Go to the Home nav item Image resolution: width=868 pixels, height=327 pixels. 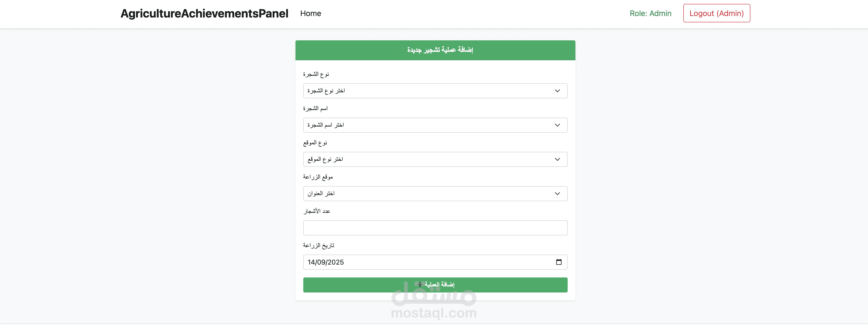[310, 13]
